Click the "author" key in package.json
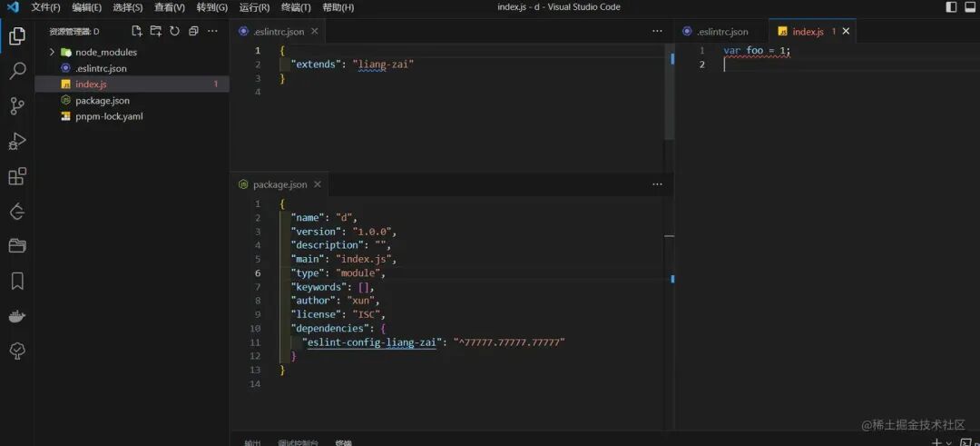Viewport: 980px width, 446px height. [314, 301]
